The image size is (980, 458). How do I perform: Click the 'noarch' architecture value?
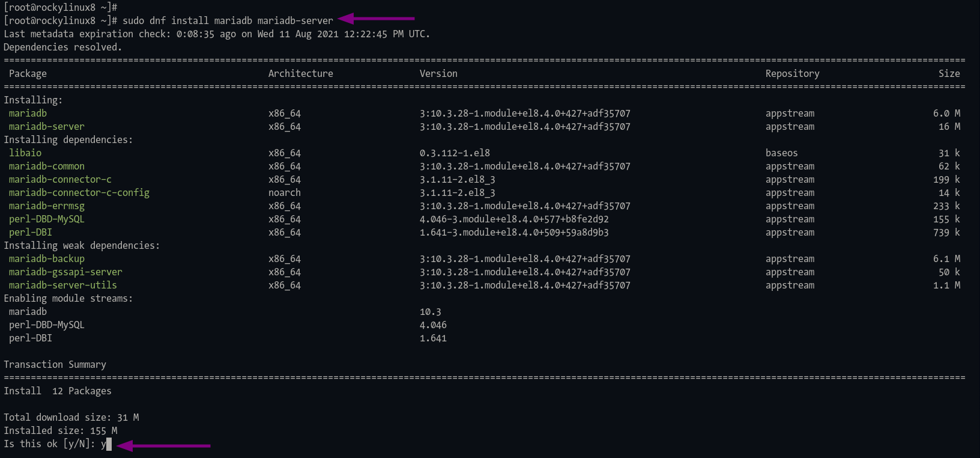point(285,192)
